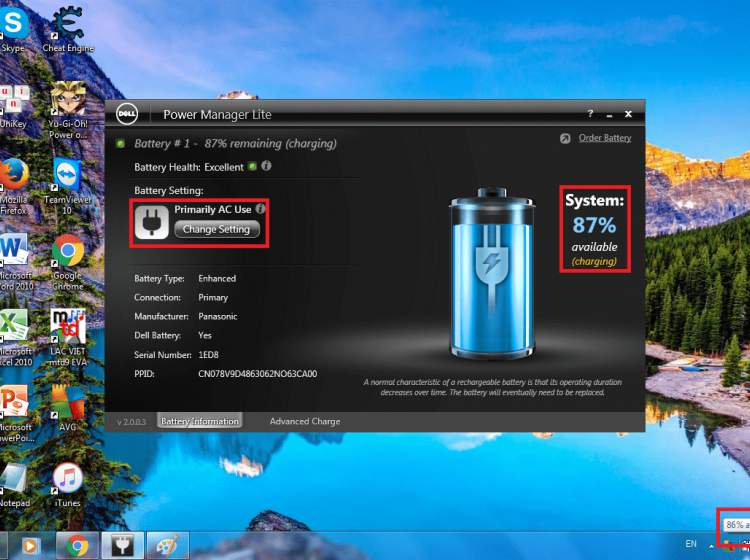Open the Cheat Engine desktop shortcut

point(68,29)
